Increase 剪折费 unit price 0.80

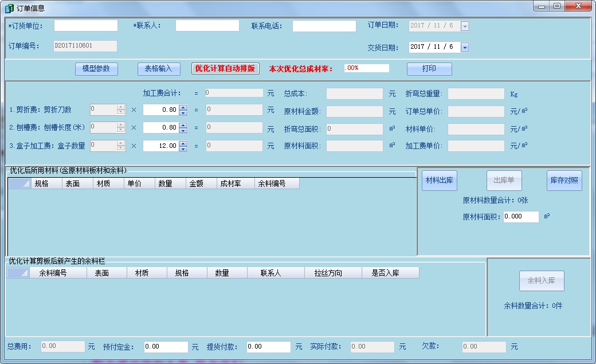coord(183,107)
